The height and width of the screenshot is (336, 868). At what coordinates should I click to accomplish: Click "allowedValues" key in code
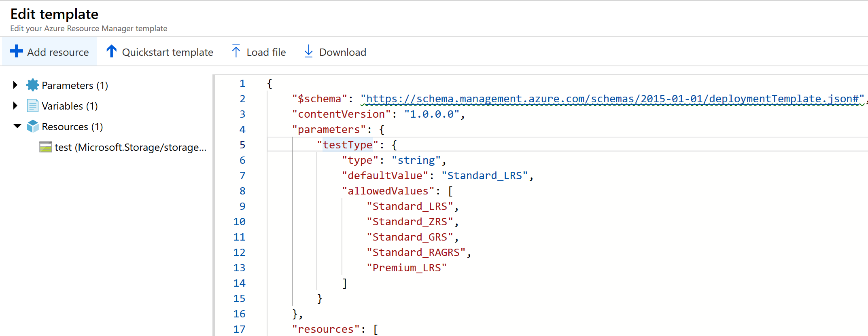coord(388,191)
